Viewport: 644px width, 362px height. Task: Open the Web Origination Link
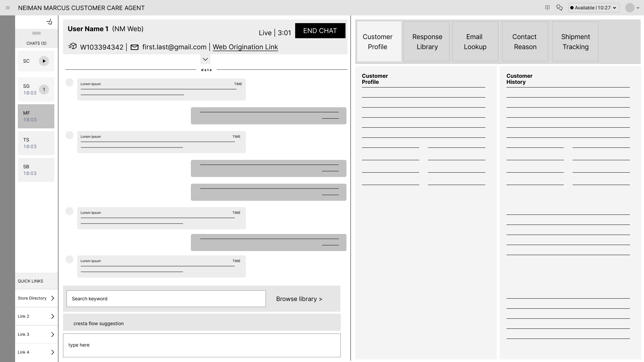[245, 47]
